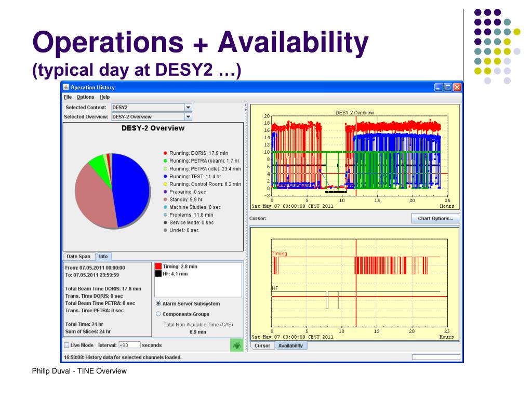Open the Help menu

tap(104, 97)
